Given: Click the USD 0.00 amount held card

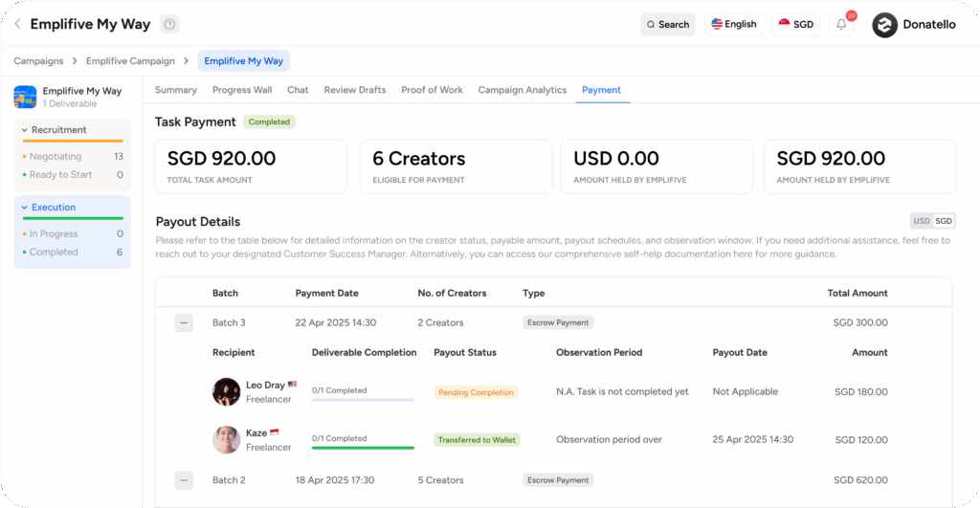Looking at the screenshot, I should [x=657, y=166].
